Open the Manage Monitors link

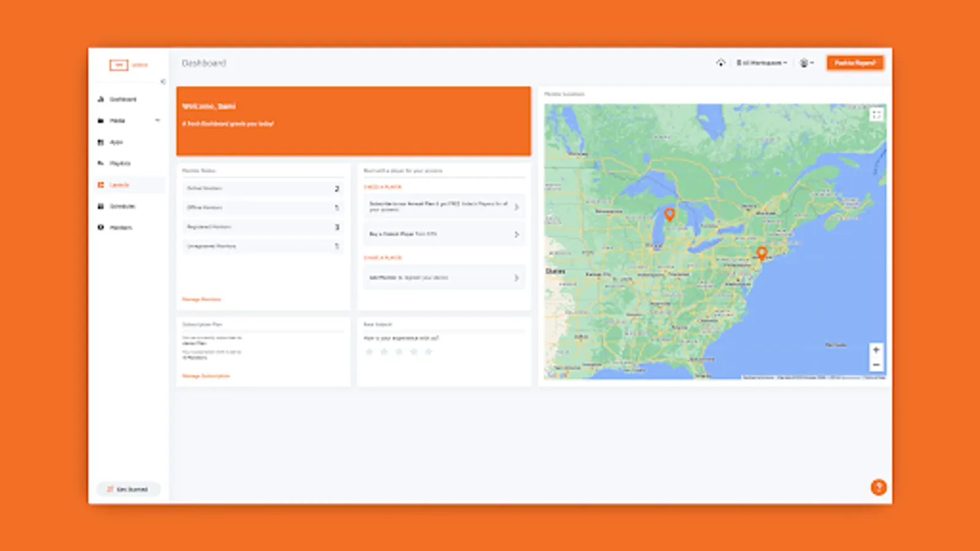202,299
